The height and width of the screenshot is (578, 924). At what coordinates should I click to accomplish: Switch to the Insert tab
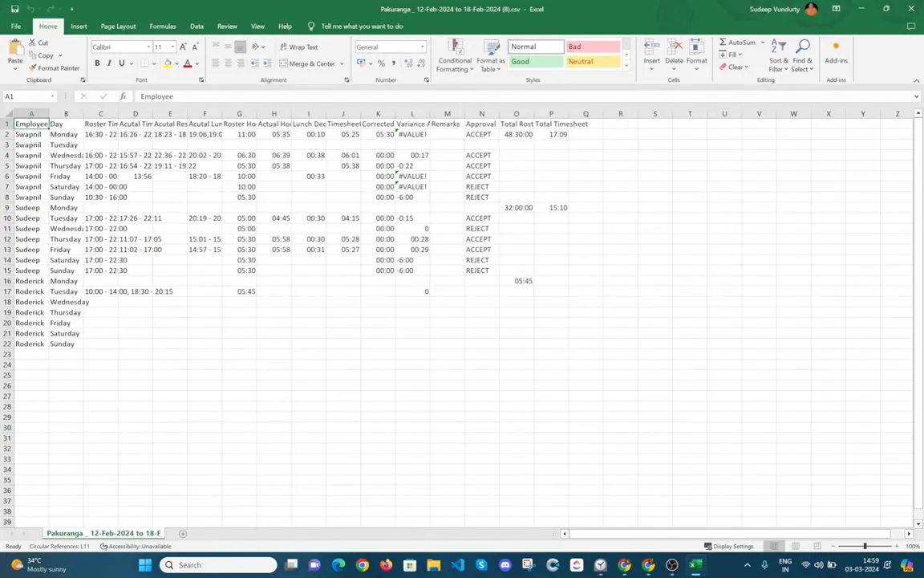point(79,26)
